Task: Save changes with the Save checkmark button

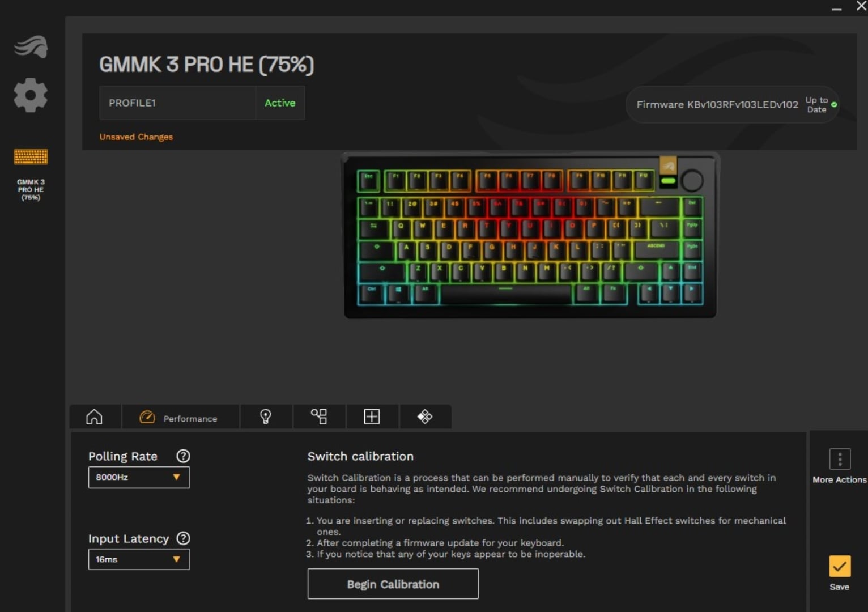Action: pos(840,566)
